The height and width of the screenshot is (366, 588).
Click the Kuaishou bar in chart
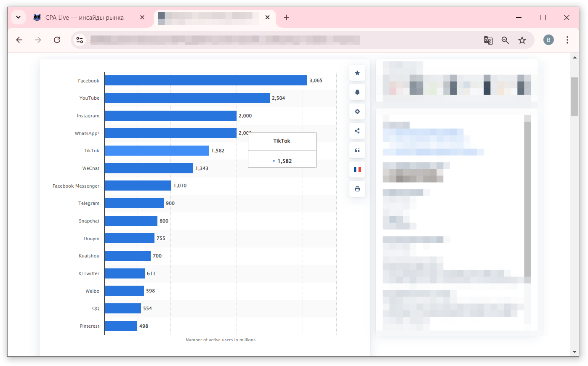128,256
